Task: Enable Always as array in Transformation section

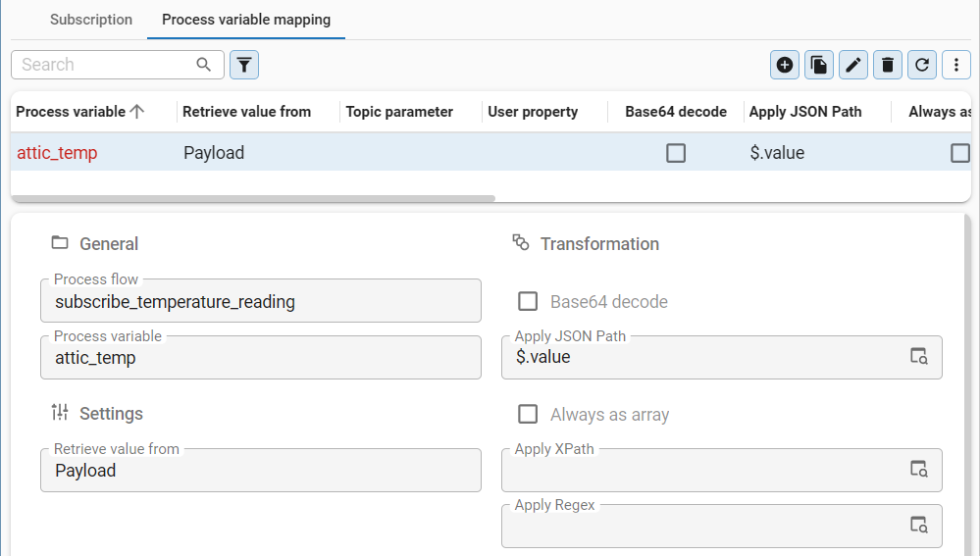Action: pyautogui.click(x=528, y=414)
